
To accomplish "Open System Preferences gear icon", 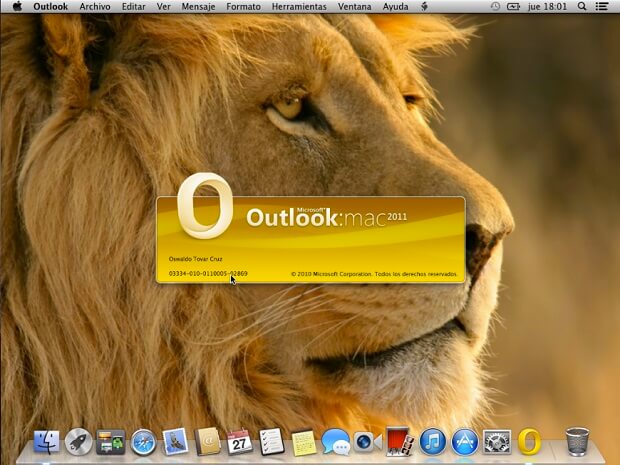I will [x=497, y=442].
